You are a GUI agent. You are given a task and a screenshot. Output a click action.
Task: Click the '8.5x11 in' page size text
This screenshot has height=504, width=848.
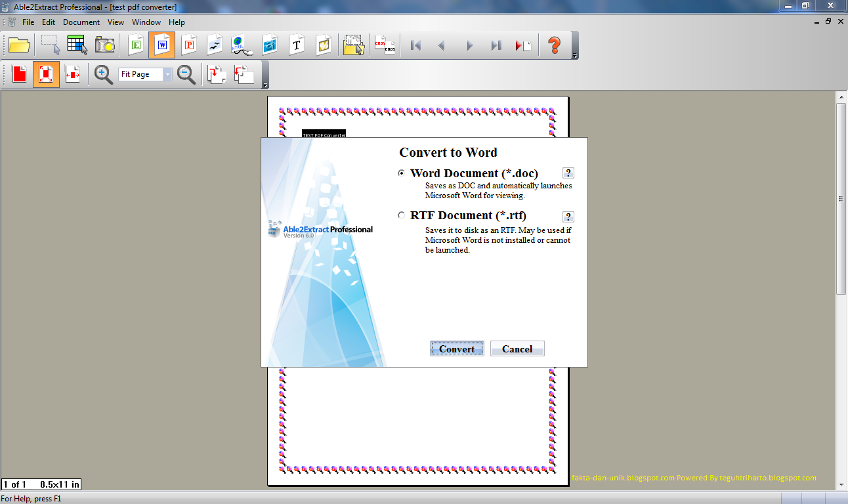[x=60, y=485]
